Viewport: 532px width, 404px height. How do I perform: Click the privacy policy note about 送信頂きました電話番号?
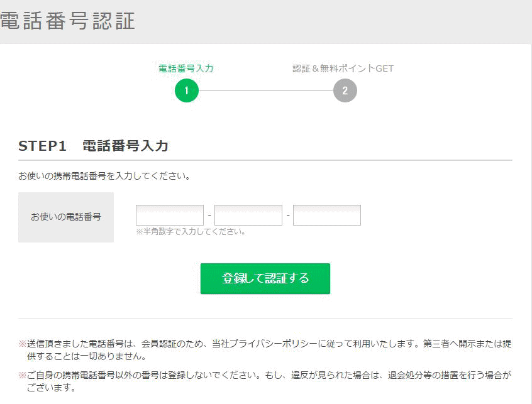tap(264, 350)
